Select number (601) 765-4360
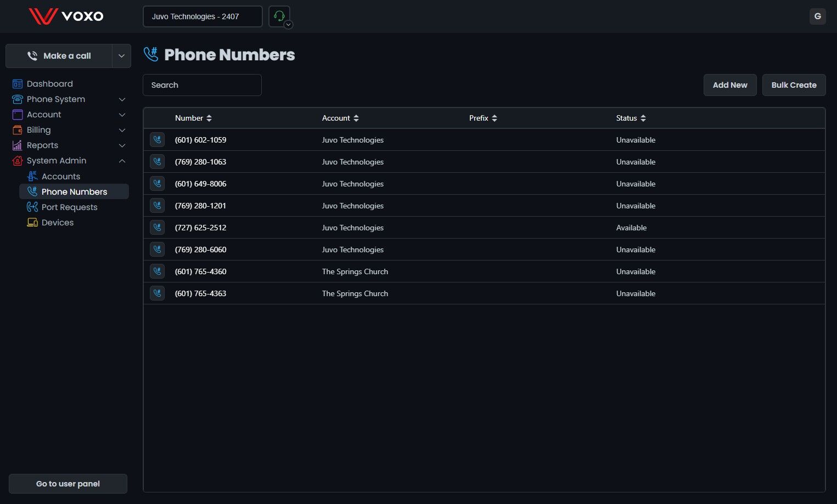Viewport: 837px width, 504px height. (x=200, y=271)
